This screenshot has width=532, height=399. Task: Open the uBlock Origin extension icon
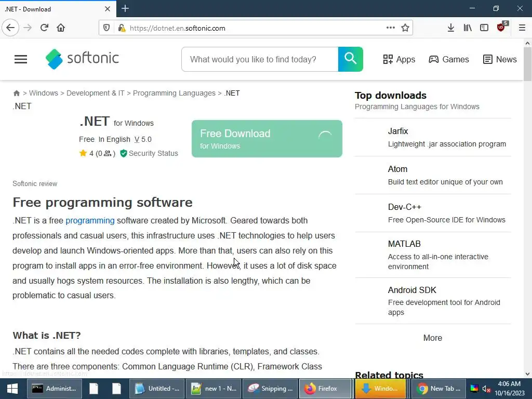coord(501,27)
